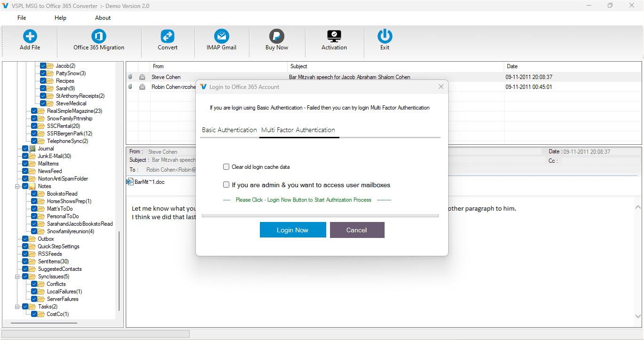Screen dimensions: 644x340
Task: Click the Outbox folder icon
Action: point(32,239)
